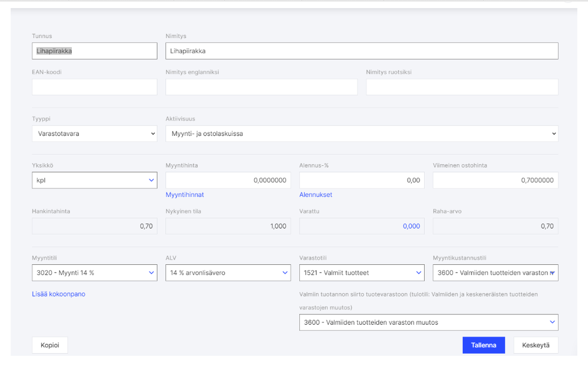Viewport: 588px width, 366px height.
Task: Expand the Aktiivisuus dropdown
Action: point(362,134)
